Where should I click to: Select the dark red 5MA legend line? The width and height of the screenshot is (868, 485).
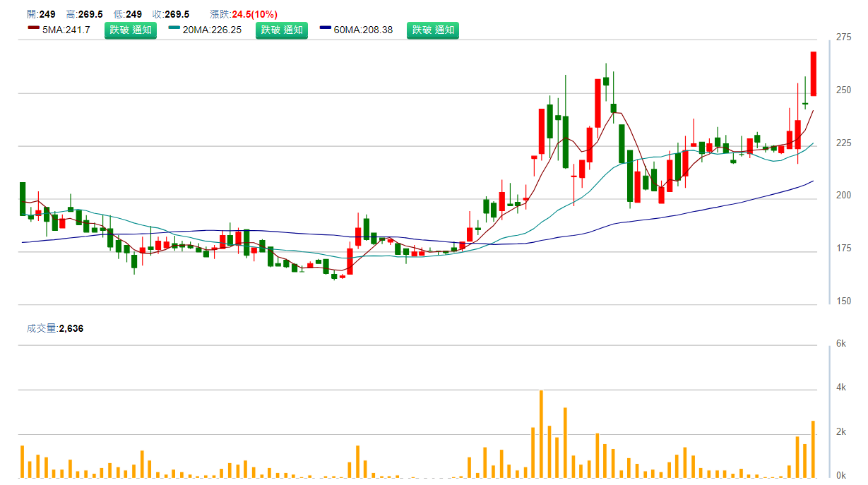tap(33, 28)
